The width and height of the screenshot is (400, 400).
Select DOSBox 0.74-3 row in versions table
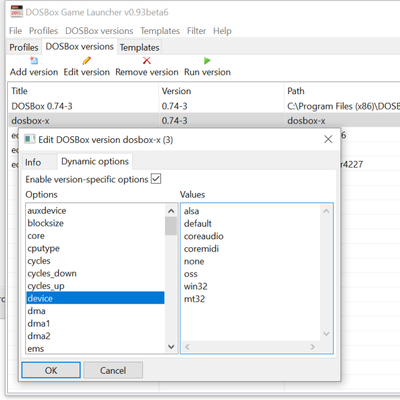click(204, 106)
